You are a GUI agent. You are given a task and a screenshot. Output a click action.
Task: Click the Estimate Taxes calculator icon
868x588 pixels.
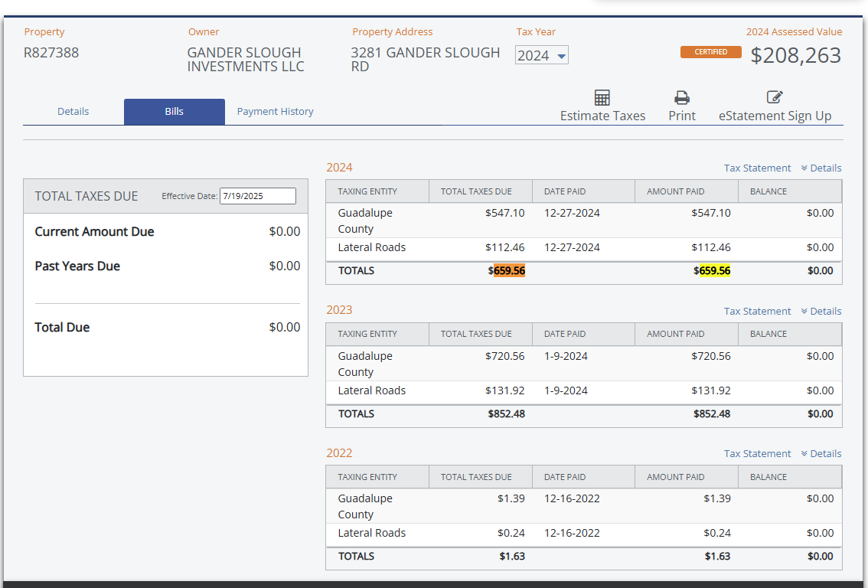(602, 98)
